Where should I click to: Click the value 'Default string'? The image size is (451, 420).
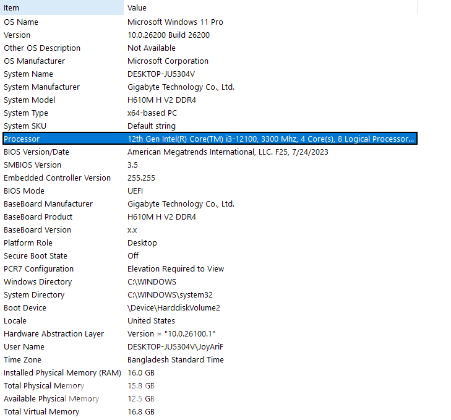pos(151,126)
